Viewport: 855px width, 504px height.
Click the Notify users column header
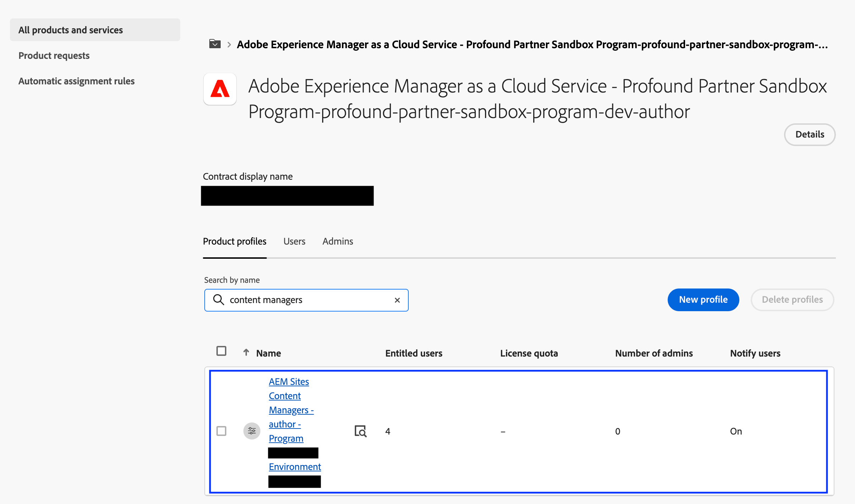[755, 353]
